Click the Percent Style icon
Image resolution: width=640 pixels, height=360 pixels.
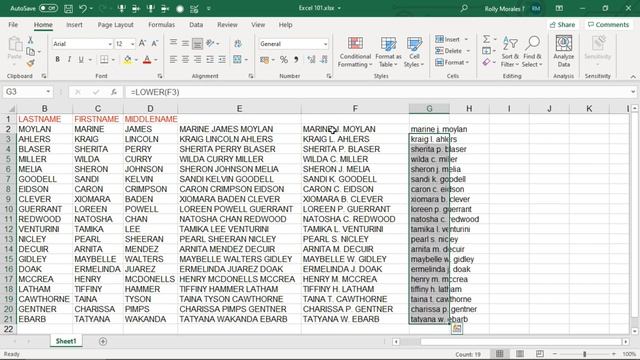[x=284, y=60]
